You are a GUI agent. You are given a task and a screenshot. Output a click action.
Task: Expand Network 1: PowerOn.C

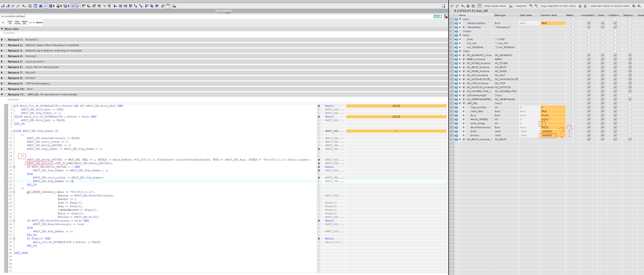[x=2, y=40]
